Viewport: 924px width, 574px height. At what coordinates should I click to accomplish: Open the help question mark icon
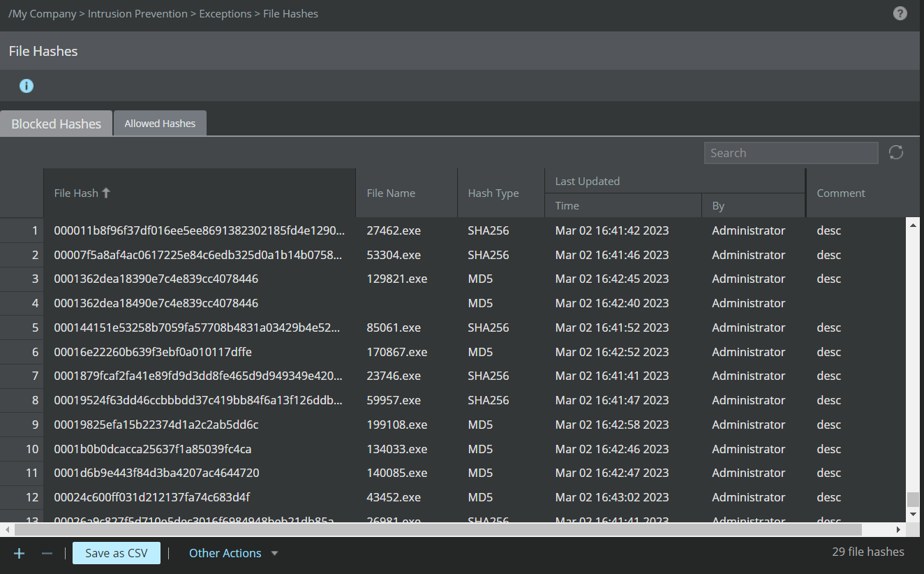[x=900, y=13]
